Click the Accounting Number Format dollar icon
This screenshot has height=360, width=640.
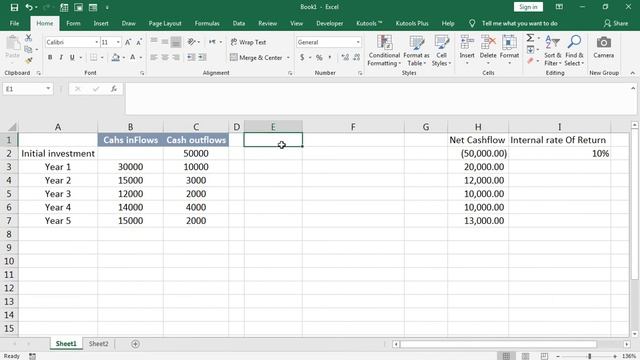click(x=302, y=58)
